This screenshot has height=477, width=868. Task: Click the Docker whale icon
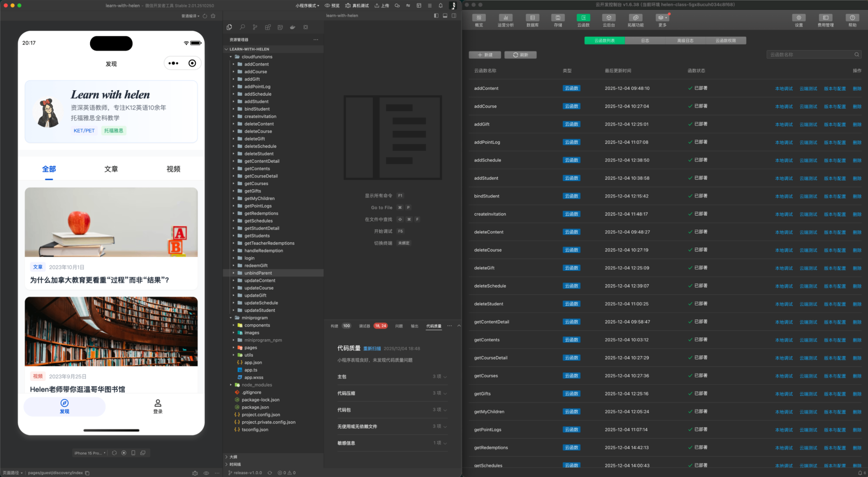(x=292, y=27)
